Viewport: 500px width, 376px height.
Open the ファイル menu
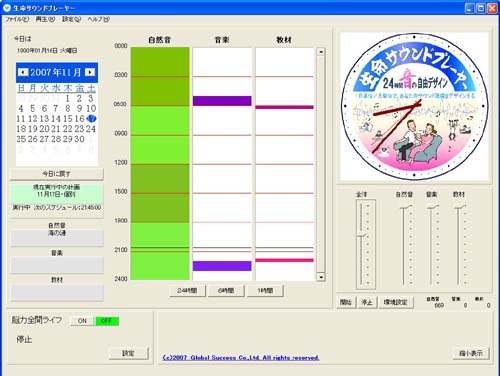coord(17,19)
